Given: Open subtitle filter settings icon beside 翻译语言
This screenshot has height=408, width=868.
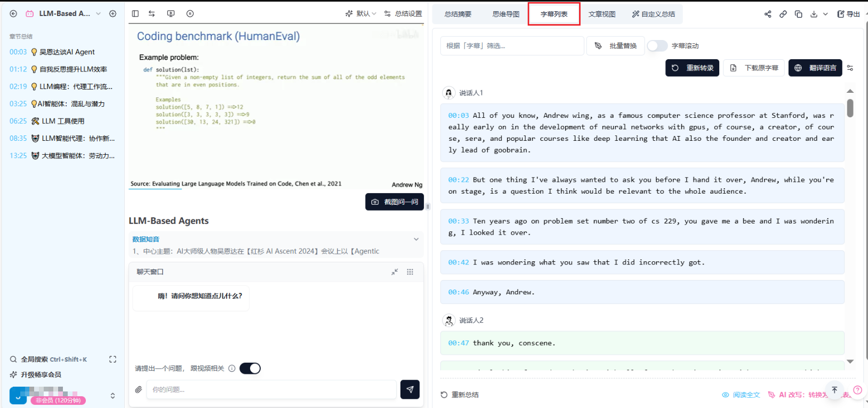Looking at the screenshot, I should tap(850, 68).
